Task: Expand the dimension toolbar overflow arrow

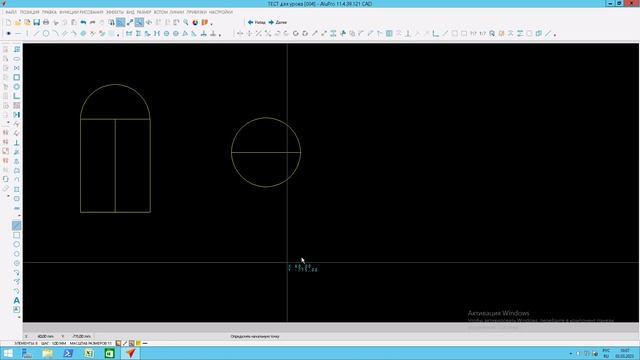Action: pyautogui.click(x=220, y=35)
